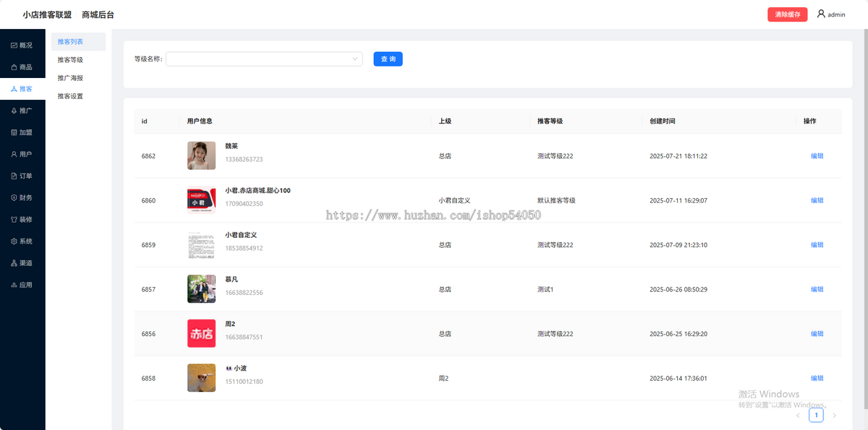Select page 1 in the pagination
This screenshot has height=430, width=868.
[816, 416]
